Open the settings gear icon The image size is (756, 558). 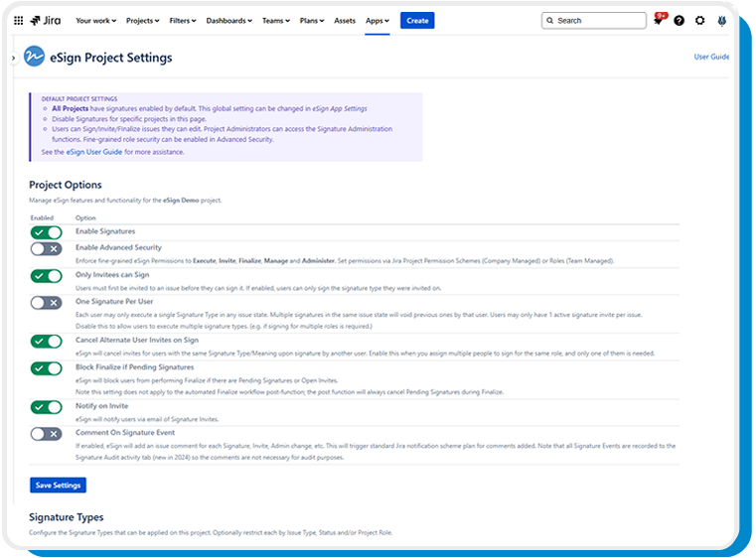pos(699,20)
